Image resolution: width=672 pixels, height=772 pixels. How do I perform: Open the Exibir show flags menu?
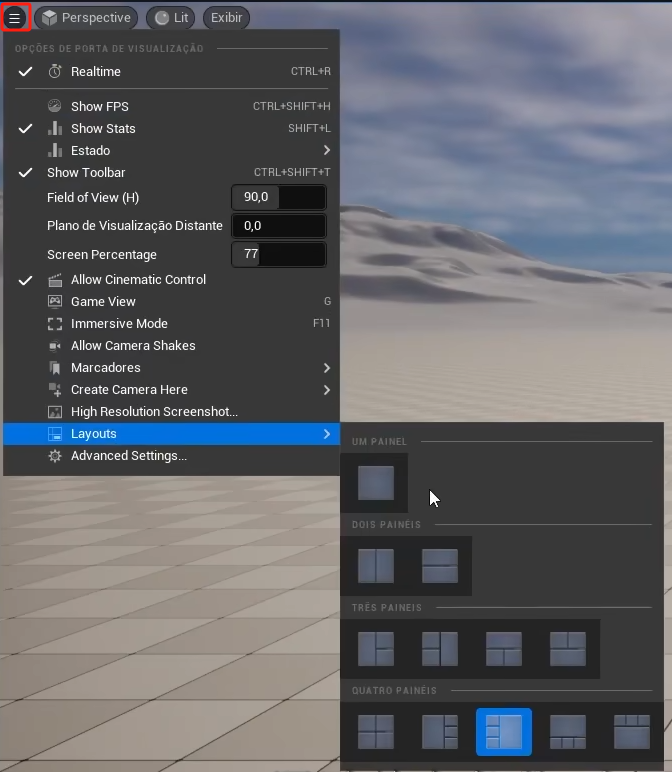click(226, 18)
